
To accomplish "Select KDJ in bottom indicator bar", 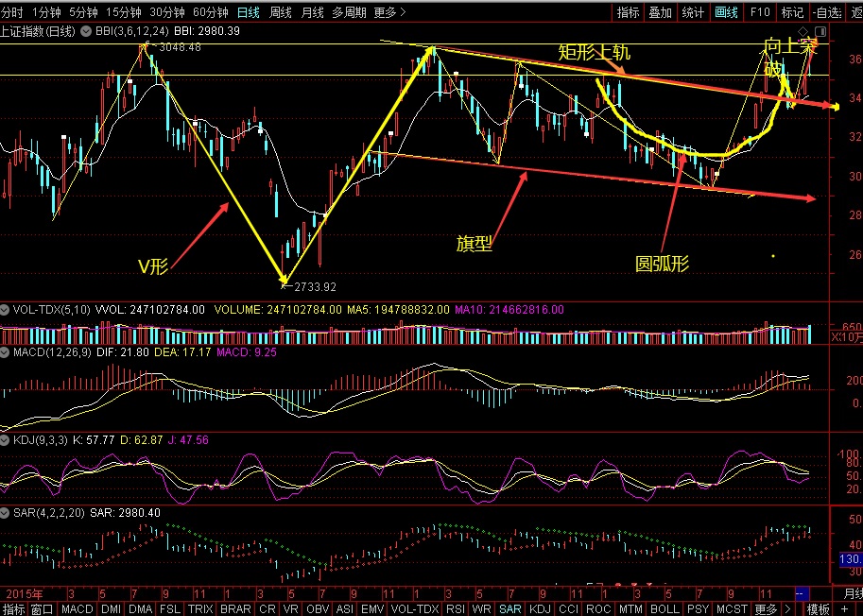I will (x=540, y=608).
